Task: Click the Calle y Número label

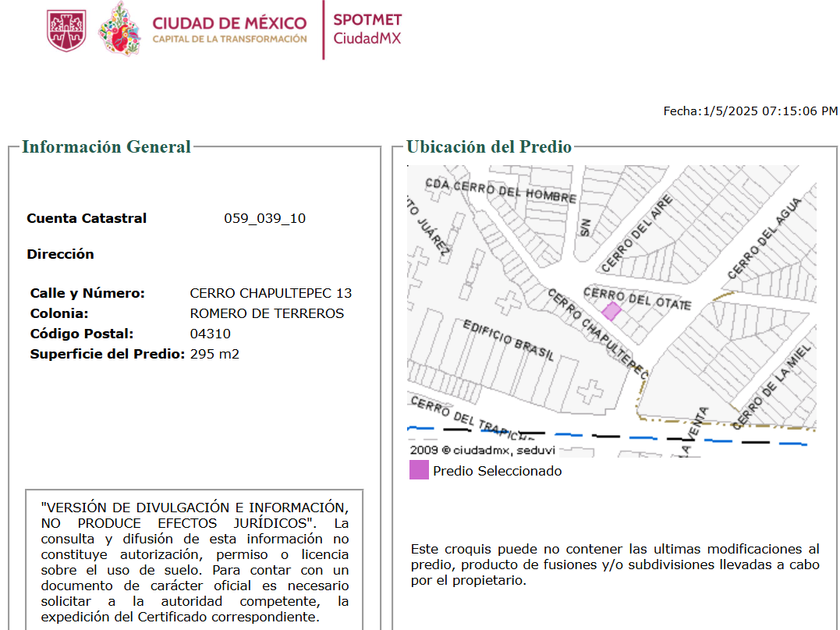Action: click(87, 294)
